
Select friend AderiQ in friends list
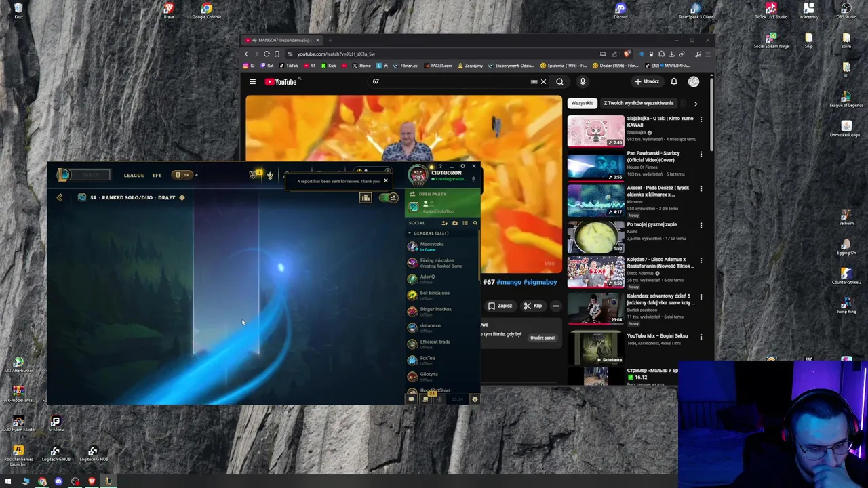441,279
